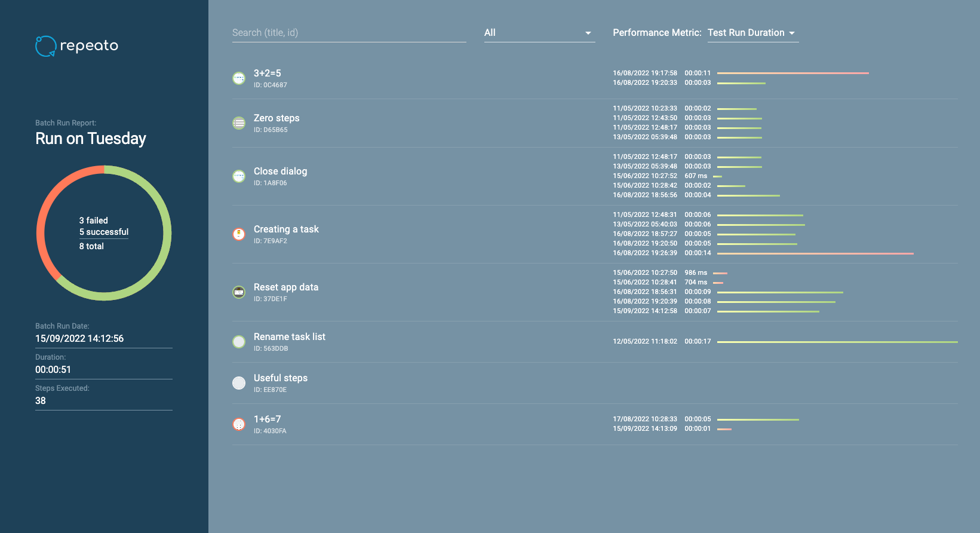Click the Creating a task status icon
This screenshot has height=533, width=980.
(239, 234)
